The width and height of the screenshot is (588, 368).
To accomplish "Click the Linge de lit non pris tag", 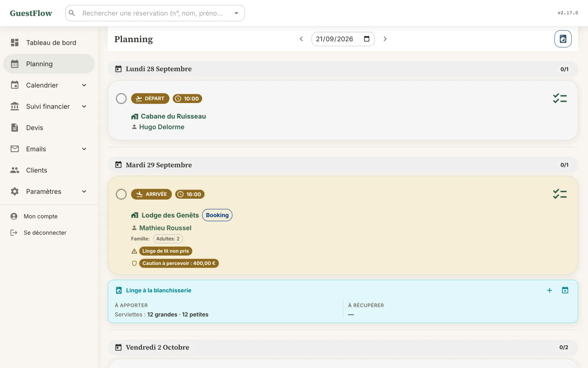I will coord(166,251).
